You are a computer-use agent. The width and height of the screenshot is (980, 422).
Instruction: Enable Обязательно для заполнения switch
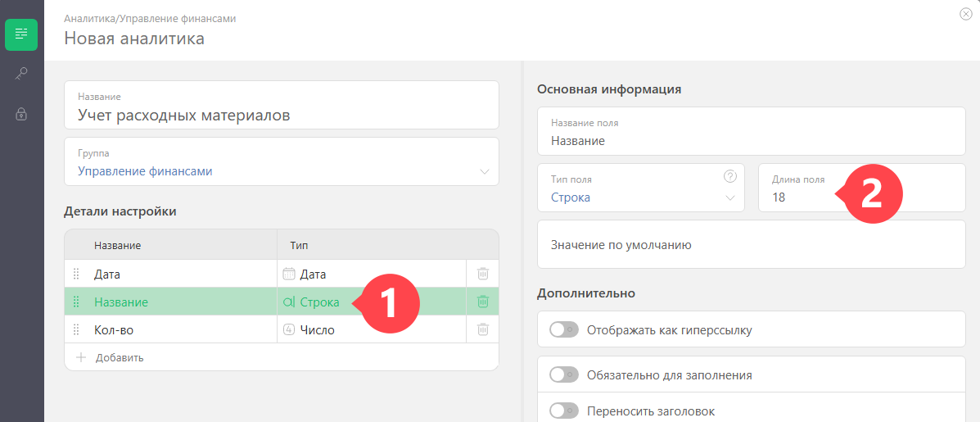564,375
